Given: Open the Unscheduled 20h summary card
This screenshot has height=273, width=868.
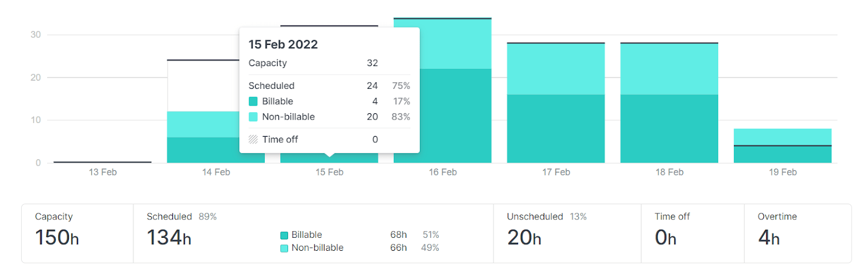Looking at the screenshot, I should point(567,233).
